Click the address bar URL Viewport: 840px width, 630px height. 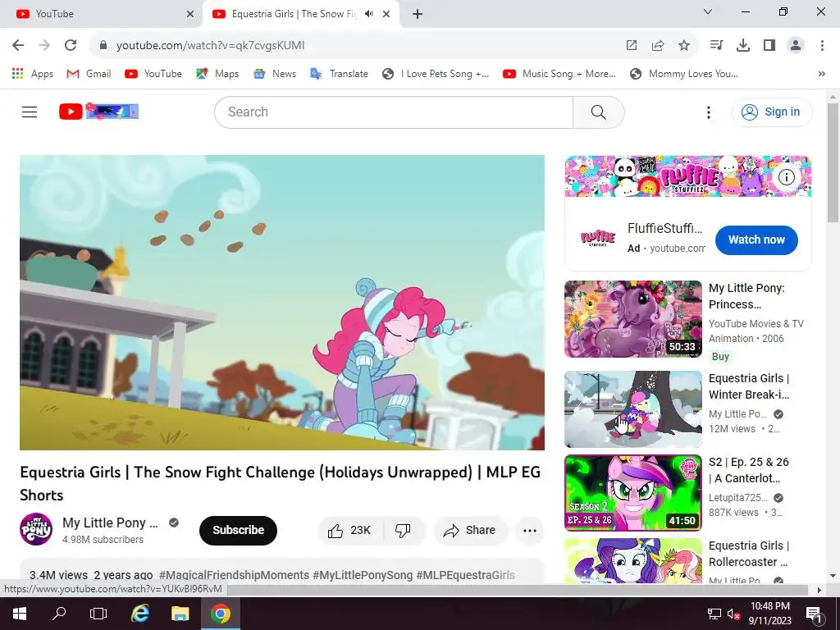[x=211, y=46]
